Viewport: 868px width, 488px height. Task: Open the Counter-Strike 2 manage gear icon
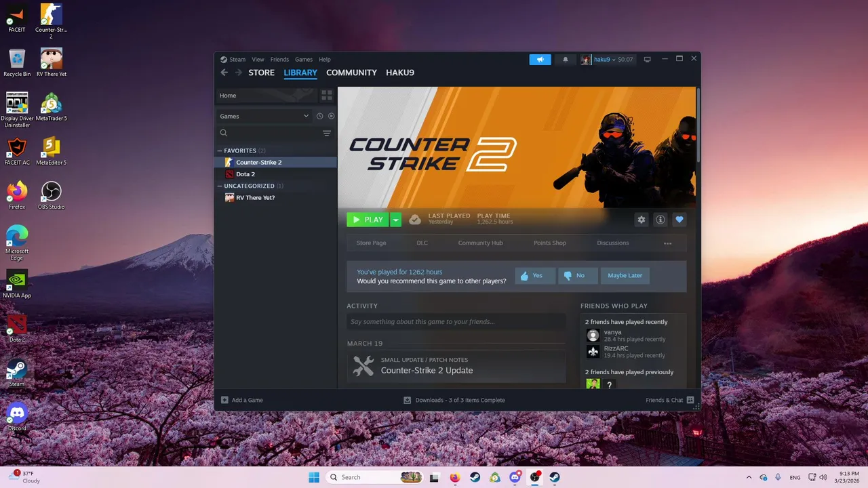click(x=641, y=220)
